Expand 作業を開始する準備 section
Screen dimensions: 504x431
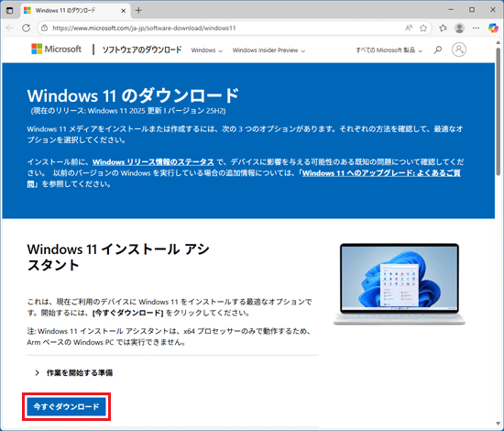pos(73,373)
